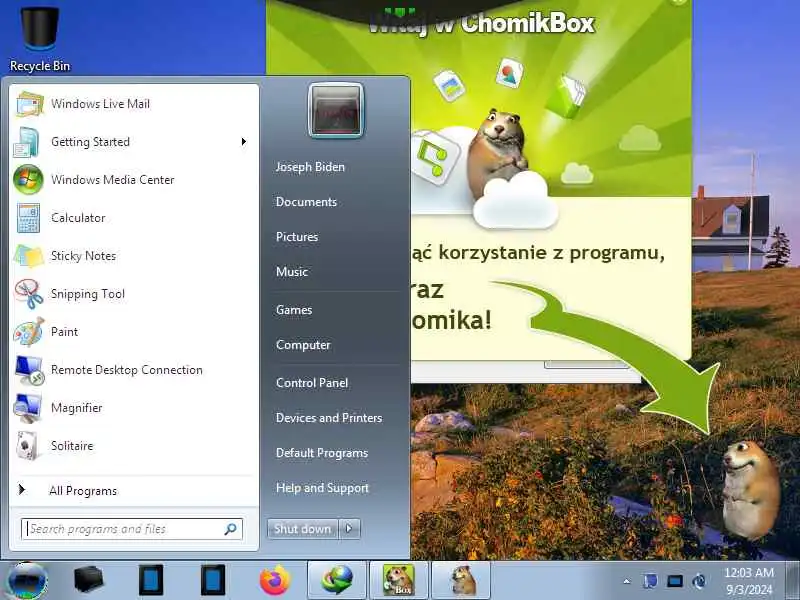This screenshot has height=600, width=800.
Task: Click Internet Download Manager taskbar icon
Action: 337,581
